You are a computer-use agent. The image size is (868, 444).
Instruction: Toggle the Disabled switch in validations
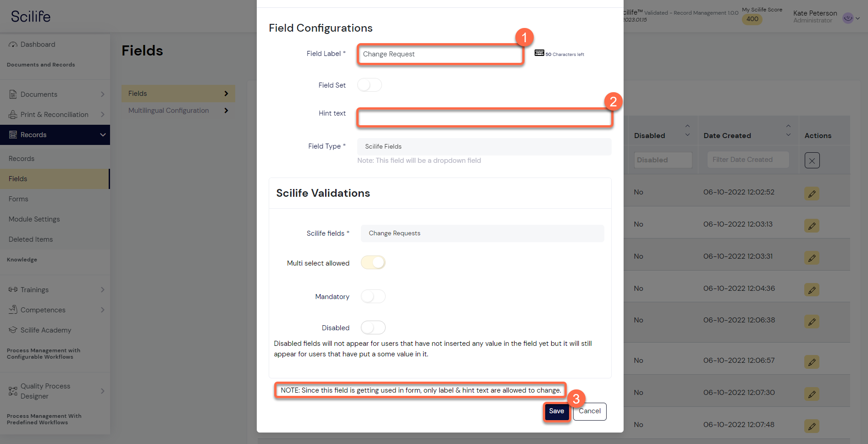373,327
